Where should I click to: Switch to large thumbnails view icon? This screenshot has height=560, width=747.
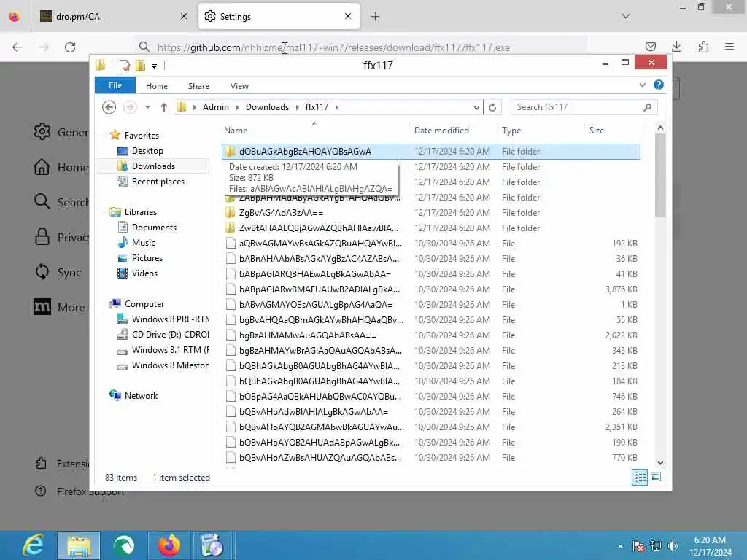(656, 477)
